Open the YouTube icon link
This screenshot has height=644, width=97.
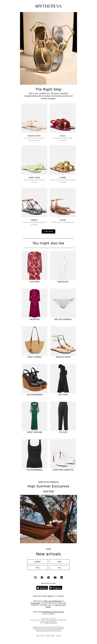click(x=55, y=577)
